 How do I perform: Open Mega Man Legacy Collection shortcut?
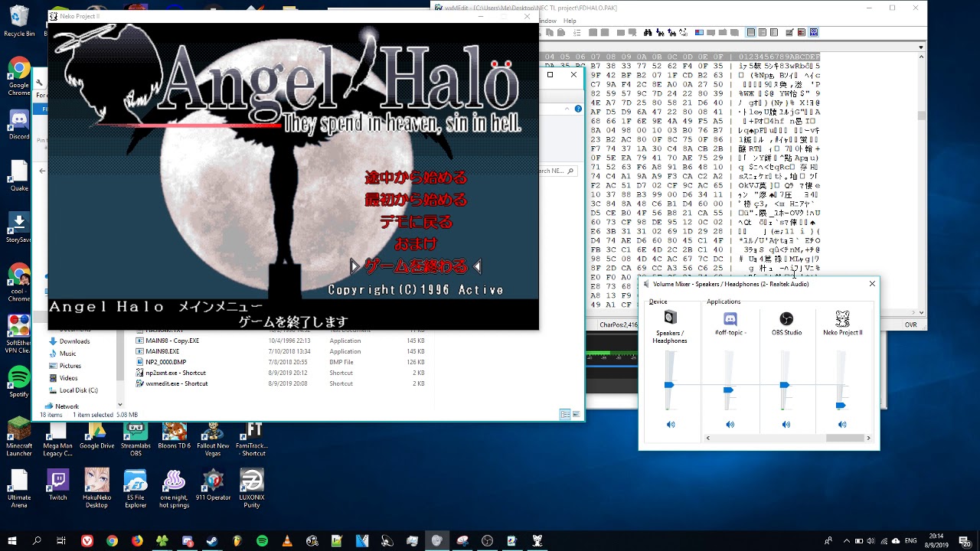pos(58,438)
